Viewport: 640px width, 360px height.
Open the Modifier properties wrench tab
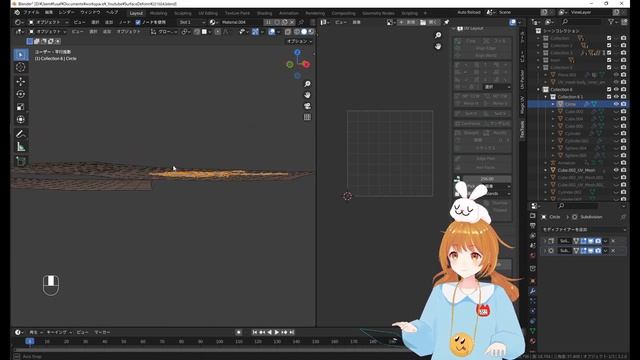coord(533,291)
